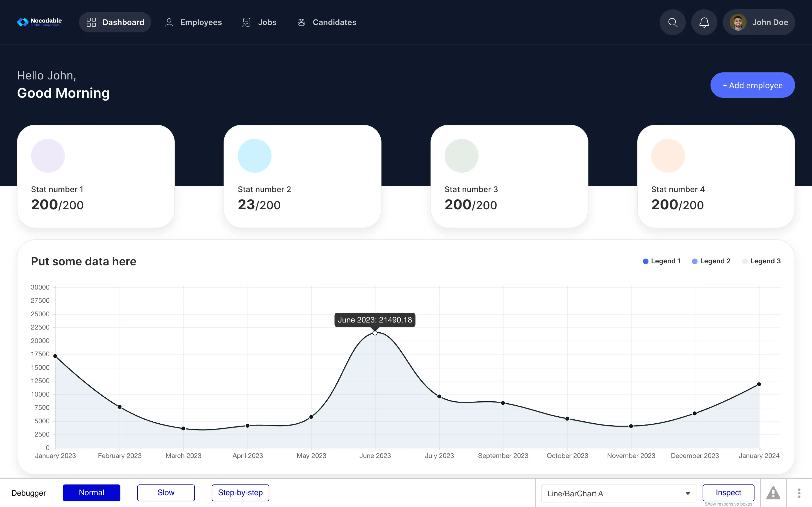Open notifications via the bell icon
Screen dimensions: 812x507
pyautogui.click(x=704, y=22)
